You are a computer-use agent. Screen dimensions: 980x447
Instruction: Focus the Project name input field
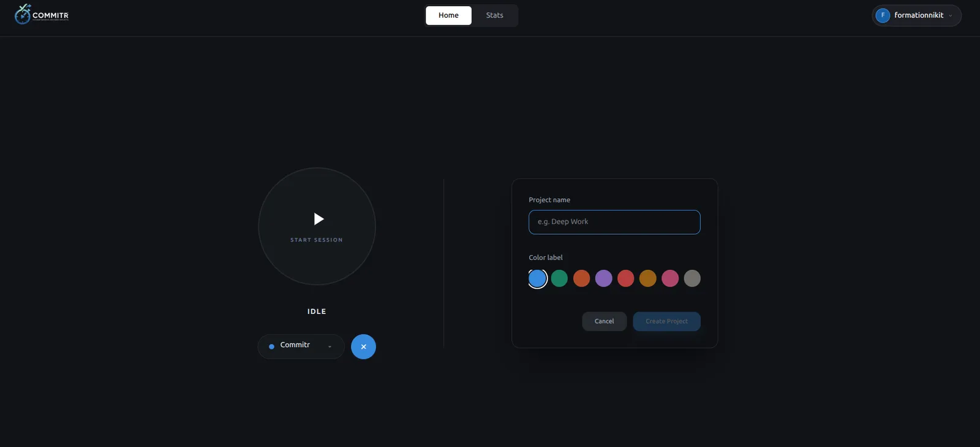coord(614,222)
